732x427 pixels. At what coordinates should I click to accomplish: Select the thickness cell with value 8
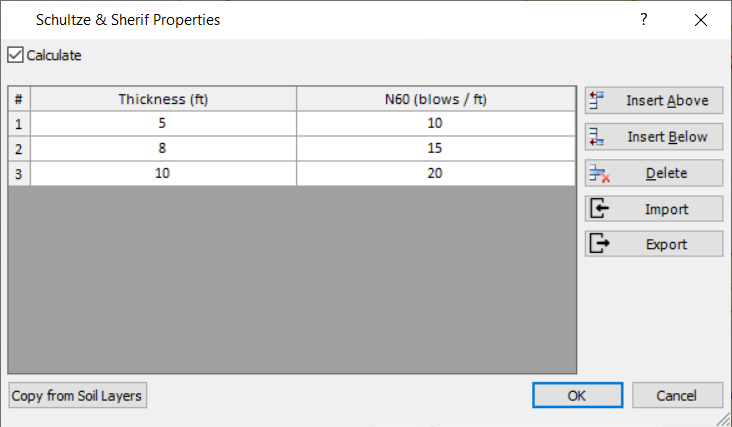click(163, 148)
